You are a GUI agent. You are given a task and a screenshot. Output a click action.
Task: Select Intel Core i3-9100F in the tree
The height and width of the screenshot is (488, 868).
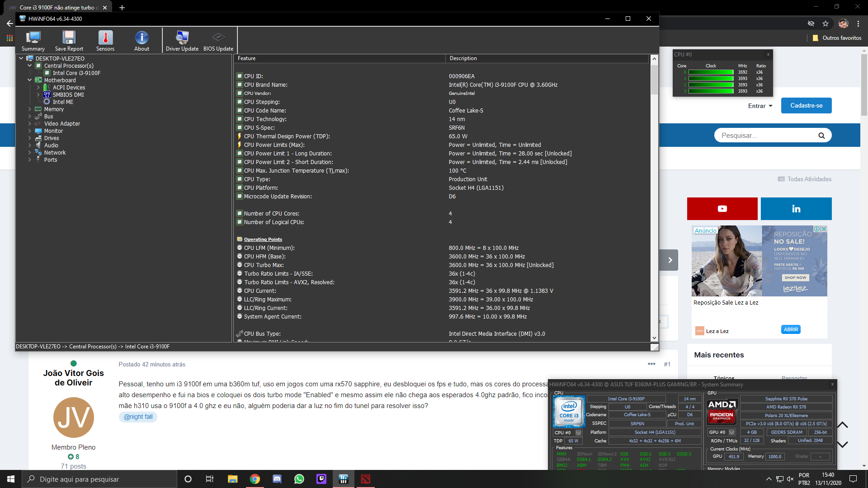pyautogui.click(x=76, y=73)
